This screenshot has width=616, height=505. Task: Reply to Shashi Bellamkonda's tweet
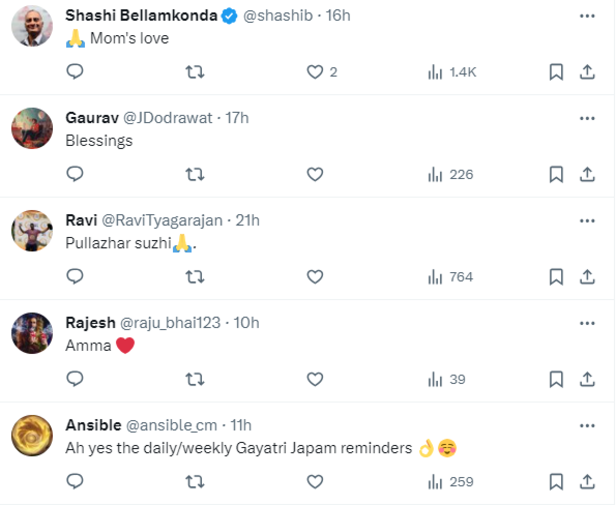[74, 72]
